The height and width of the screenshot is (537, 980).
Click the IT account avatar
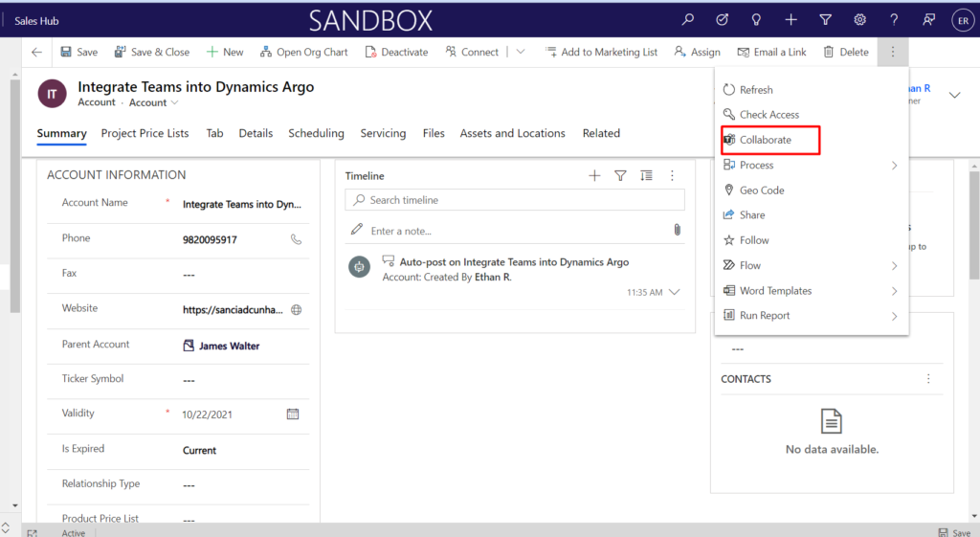52,94
